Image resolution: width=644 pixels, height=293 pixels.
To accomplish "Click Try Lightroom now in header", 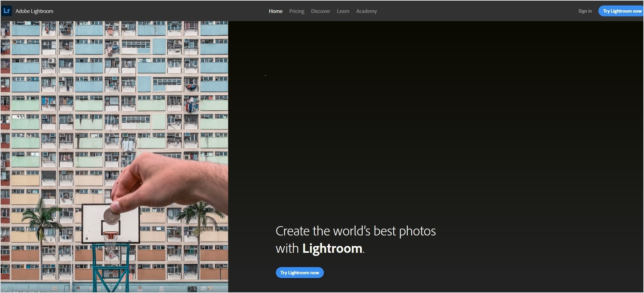I will coord(621,11).
